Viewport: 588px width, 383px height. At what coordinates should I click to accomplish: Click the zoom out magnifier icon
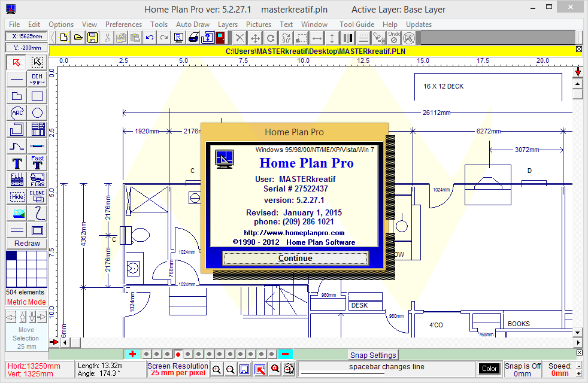pyautogui.click(x=231, y=369)
